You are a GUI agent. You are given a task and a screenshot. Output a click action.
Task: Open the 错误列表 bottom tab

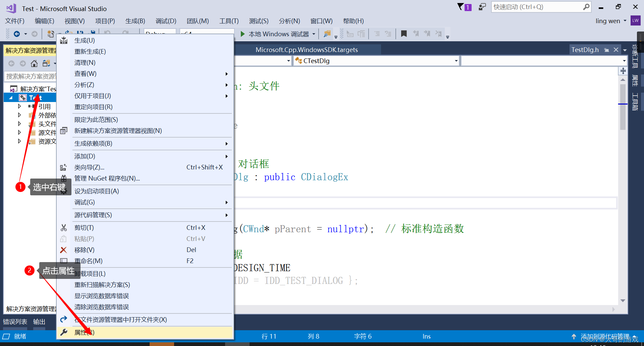click(15, 322)
